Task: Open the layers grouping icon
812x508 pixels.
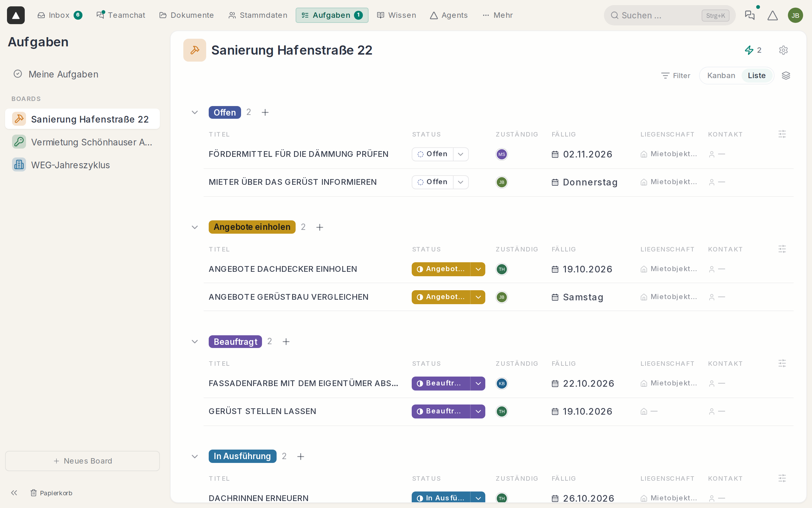Action: [786, 76]
